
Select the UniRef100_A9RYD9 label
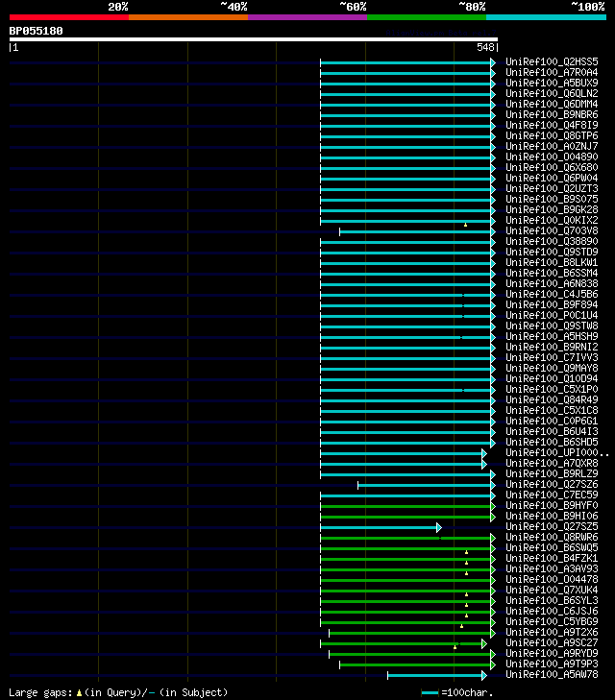552,654
